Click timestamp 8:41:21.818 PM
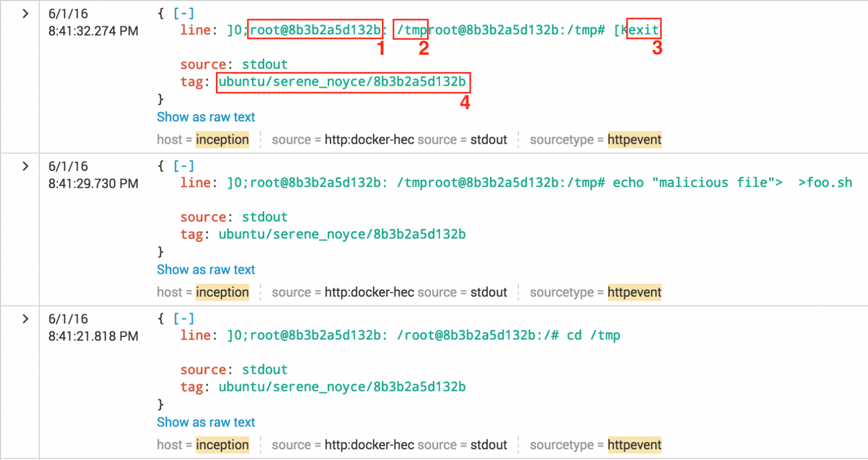 click(93, 336)
